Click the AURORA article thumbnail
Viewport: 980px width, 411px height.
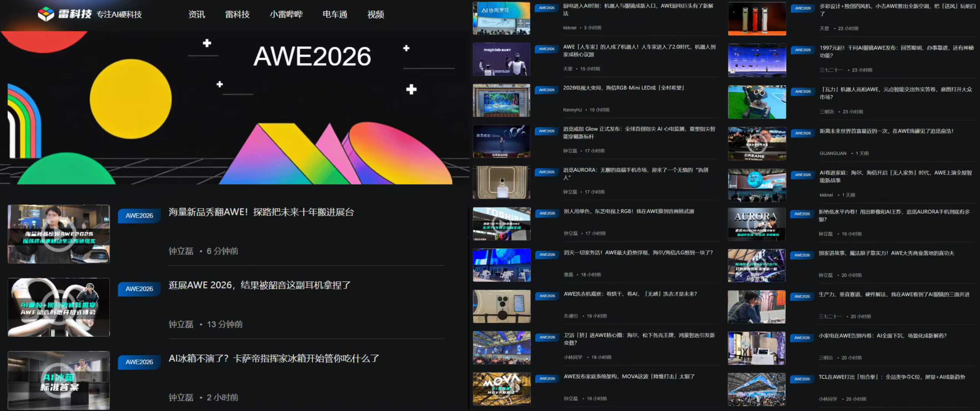pos(757,224)
